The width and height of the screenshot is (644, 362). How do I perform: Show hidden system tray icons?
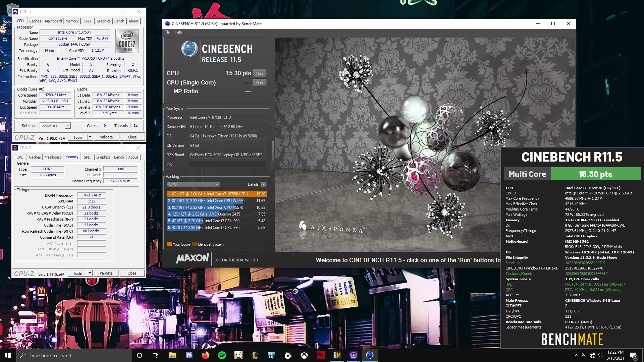576,355
